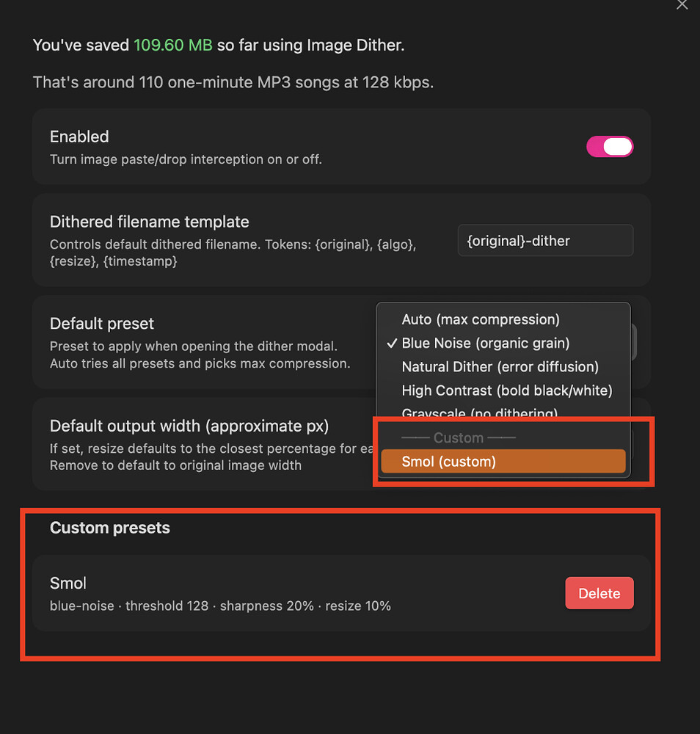Select Natural Dither (error diffusion) option
The image size is (700, 734).
[500, 366]
